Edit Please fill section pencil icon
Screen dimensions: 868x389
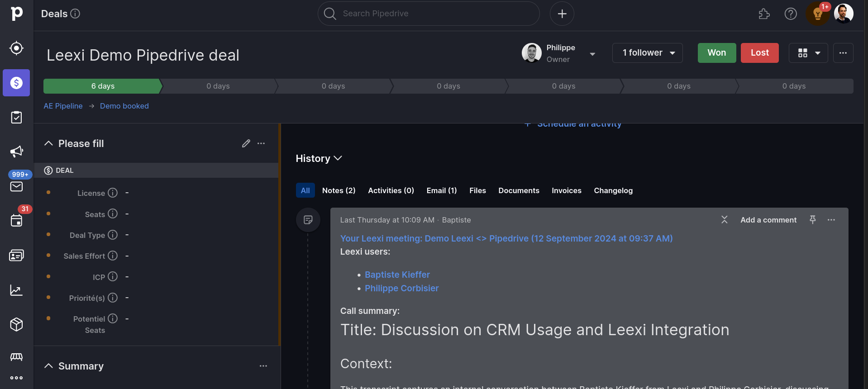coord(246,143)
